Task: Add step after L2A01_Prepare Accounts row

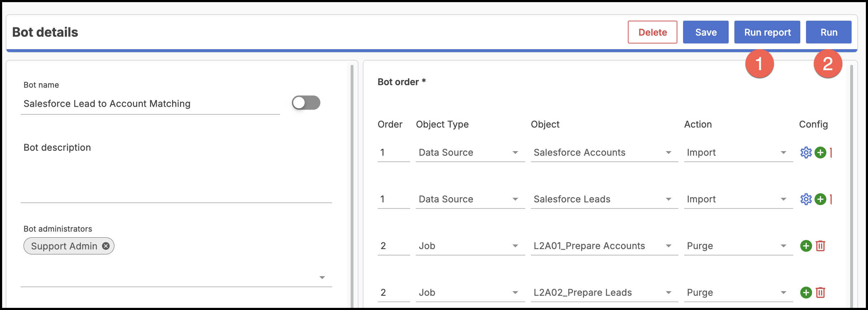Action: tap(806, 246)
